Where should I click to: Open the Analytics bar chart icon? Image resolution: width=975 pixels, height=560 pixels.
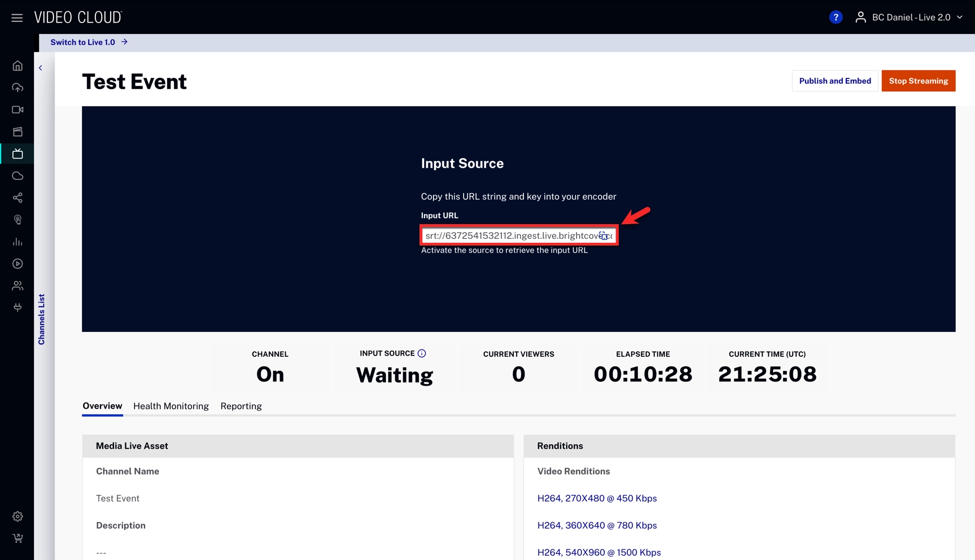click(x=18, y=242)
